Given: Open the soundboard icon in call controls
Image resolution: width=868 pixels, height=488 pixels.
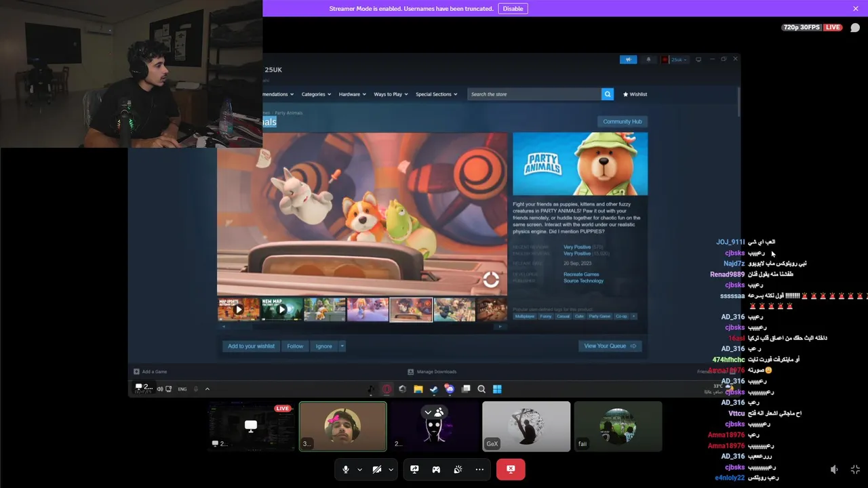Looking at the screenshot, I should [x=458, y=469].
